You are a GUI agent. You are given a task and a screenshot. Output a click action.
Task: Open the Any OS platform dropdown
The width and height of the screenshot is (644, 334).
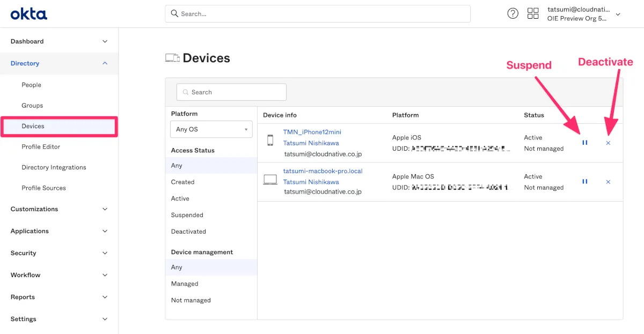point(211,129)
